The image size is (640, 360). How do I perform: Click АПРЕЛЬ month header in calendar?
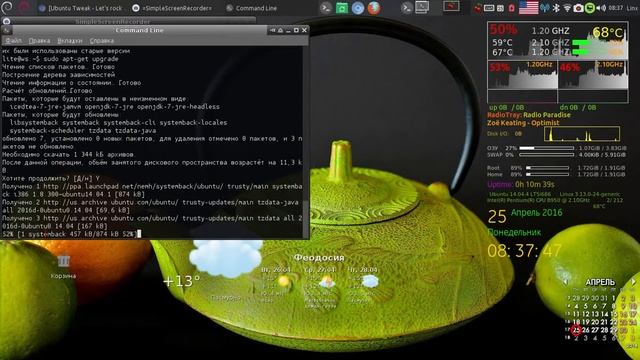pyautogui.click(x=600, y=282)
